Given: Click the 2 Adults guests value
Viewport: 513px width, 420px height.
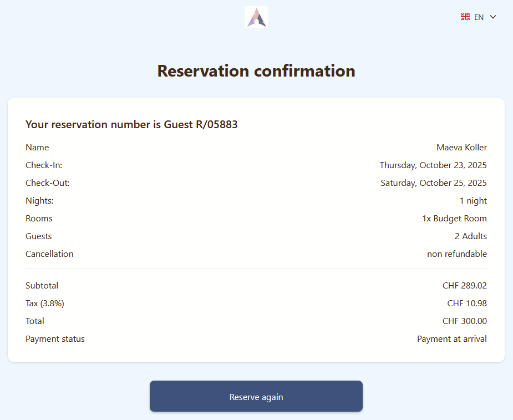Looking at the screenshot, I should (470, 236).
